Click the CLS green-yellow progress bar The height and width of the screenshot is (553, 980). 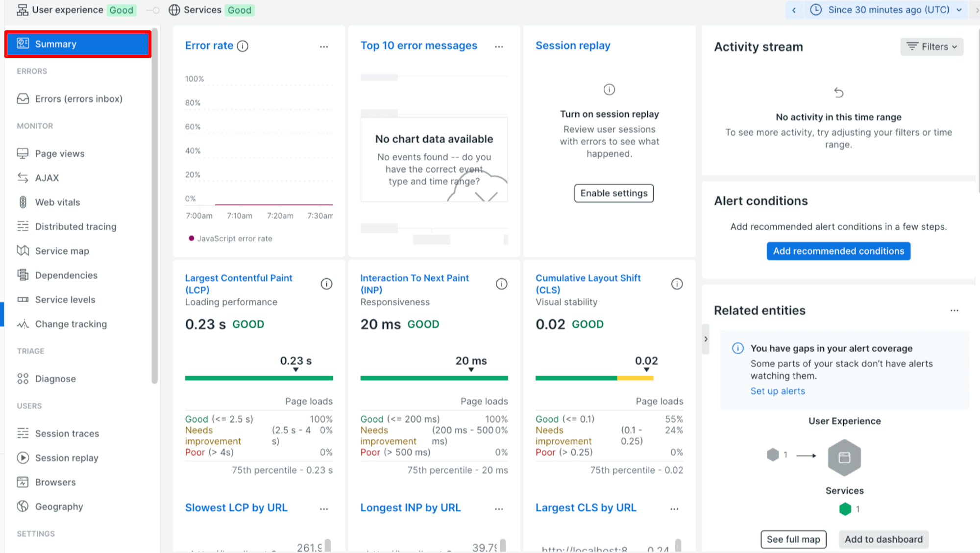pyautogui.click(x=594, y=378)
